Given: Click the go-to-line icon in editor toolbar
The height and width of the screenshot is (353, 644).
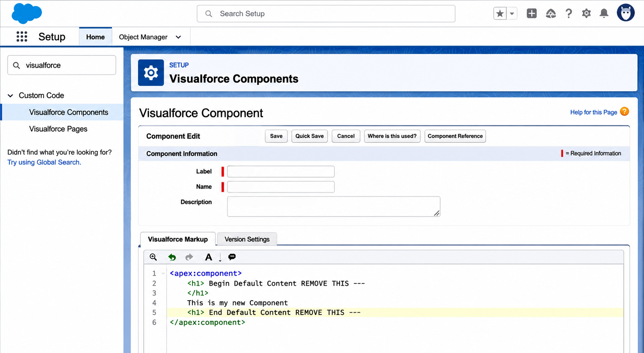Looking at the screenshot, I should click(220, 258).
